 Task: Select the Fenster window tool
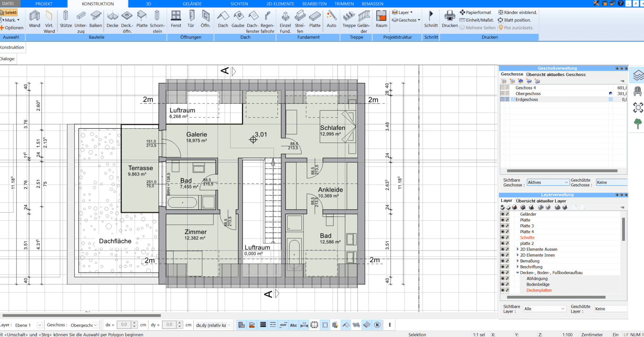click(176, 19)
